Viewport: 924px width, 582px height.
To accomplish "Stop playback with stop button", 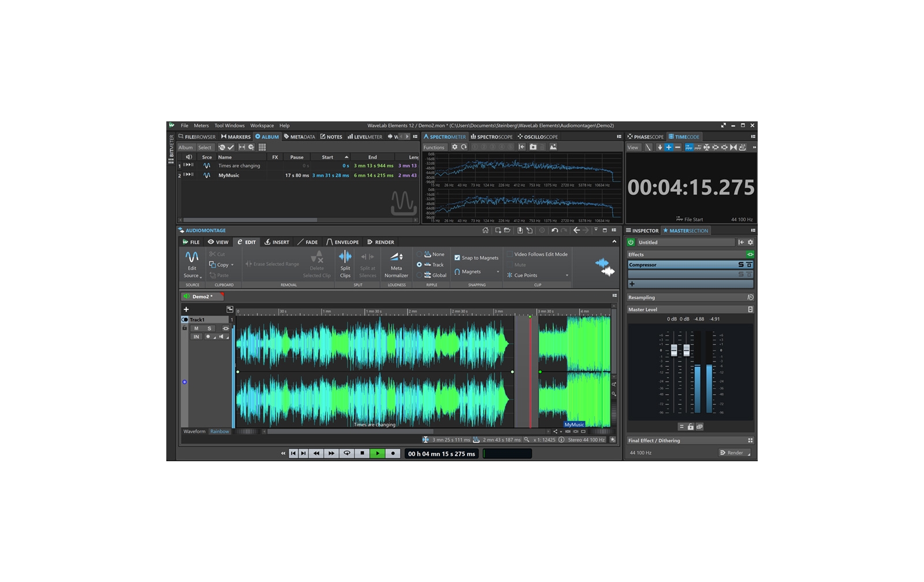I will click(x=362, y=454).
